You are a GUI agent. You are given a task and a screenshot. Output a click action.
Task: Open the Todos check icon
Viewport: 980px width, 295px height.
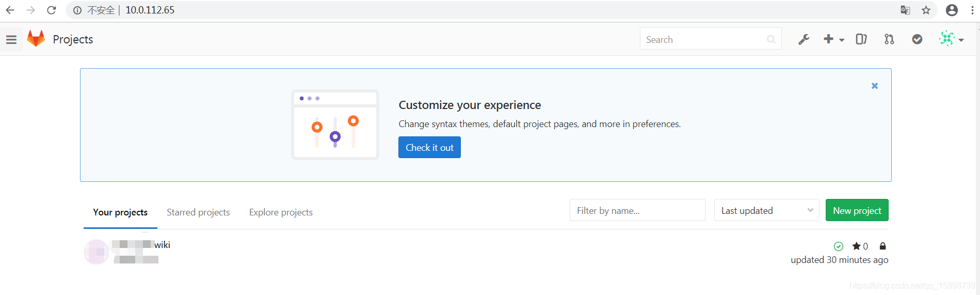pos(917,39)
